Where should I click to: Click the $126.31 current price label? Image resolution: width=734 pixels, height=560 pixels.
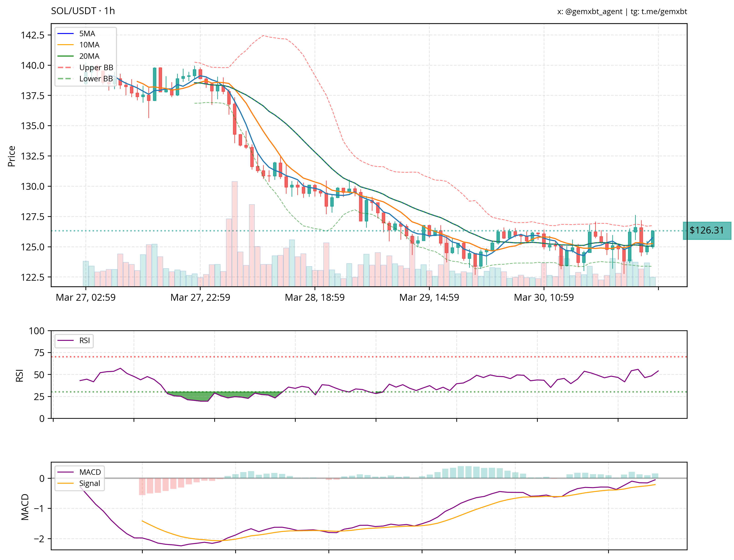pos(707,230)
